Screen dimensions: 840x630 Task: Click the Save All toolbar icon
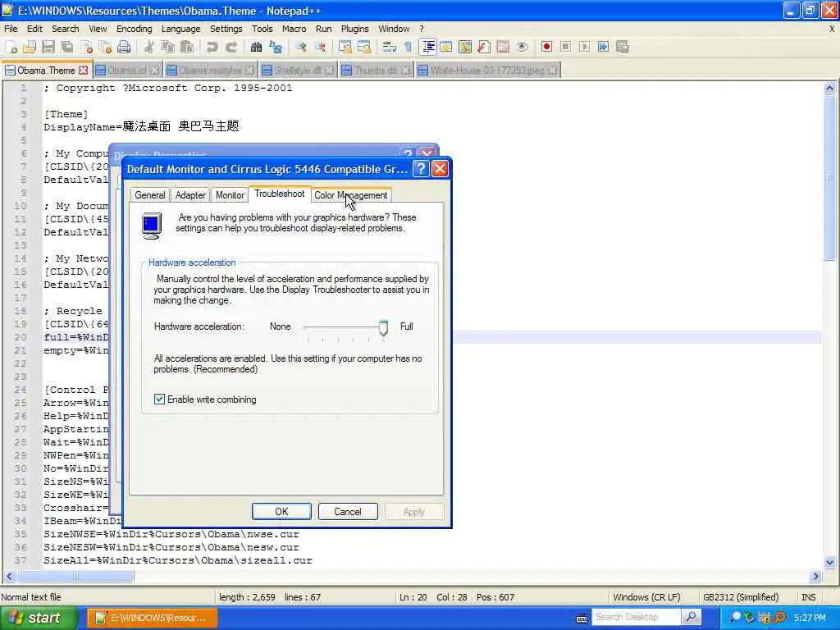(67, 47)
